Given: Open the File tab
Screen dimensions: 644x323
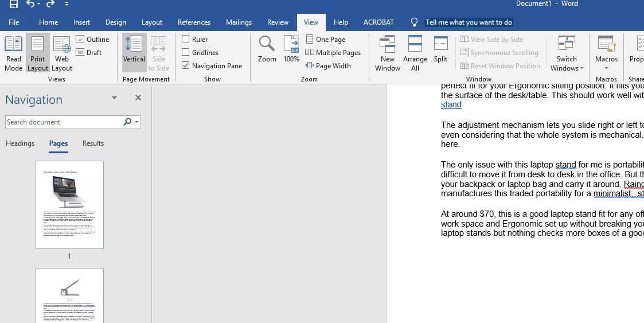Looking at the screenshot, I should 14,22.
